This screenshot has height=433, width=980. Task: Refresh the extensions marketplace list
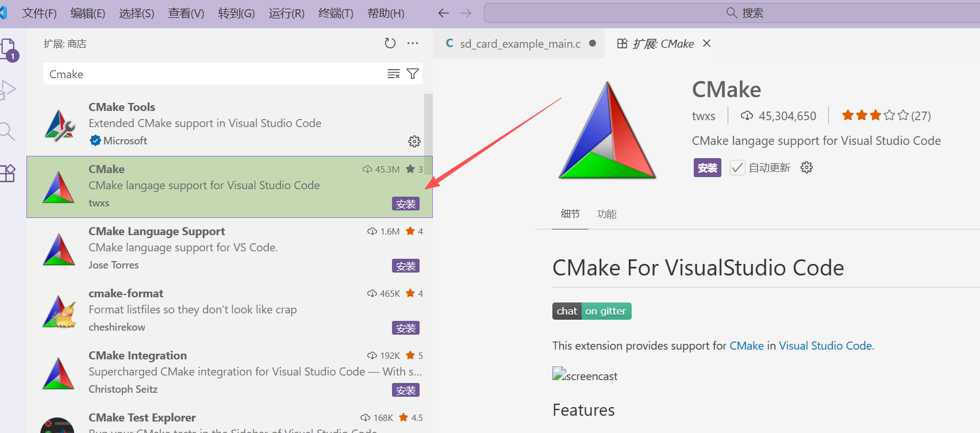[x=390, y=43]
